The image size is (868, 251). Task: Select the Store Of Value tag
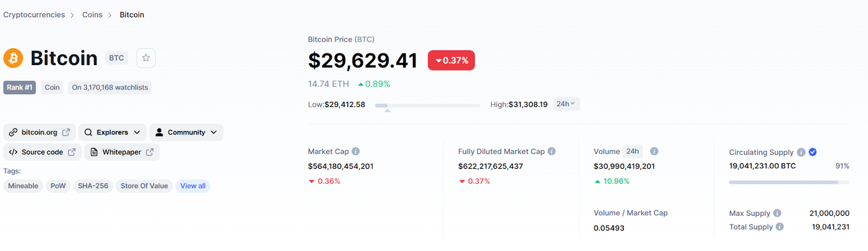click(x=144, y=186)
